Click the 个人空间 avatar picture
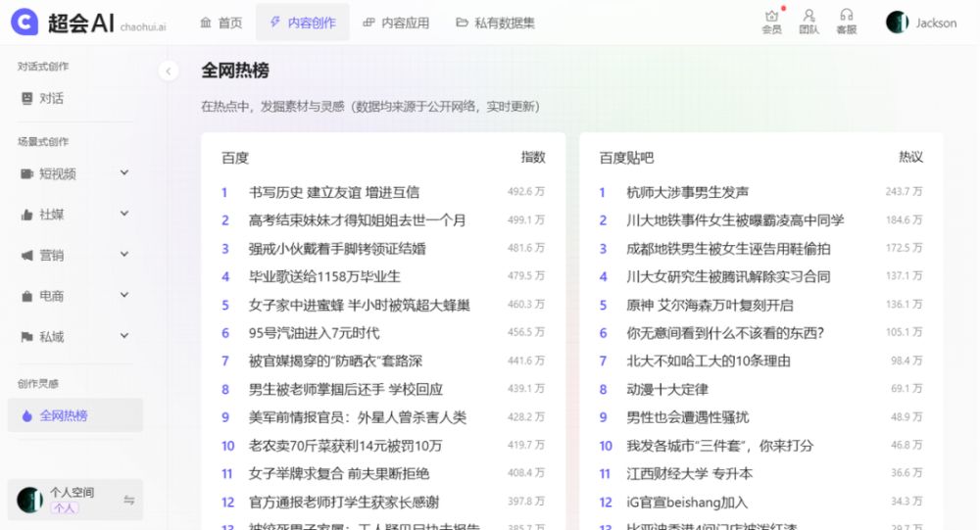The image size is (980, 530). [29, 500]
